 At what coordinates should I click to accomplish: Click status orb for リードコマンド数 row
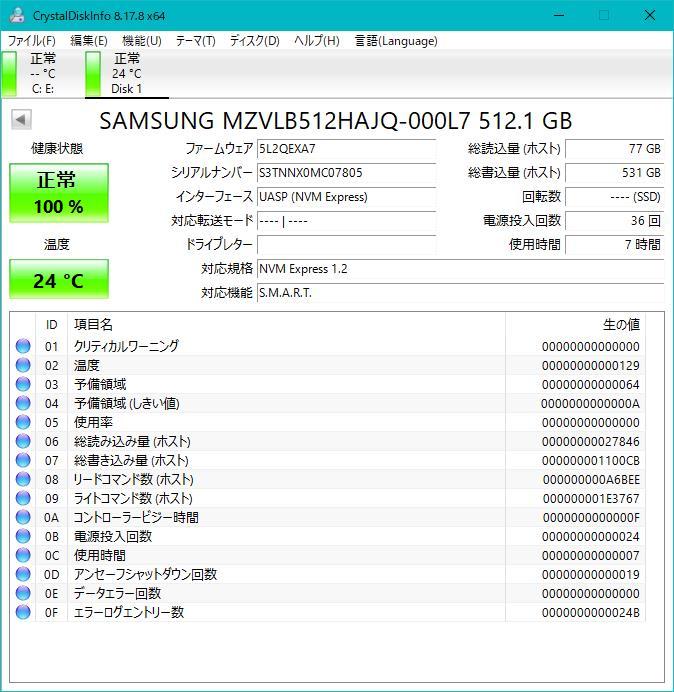[23, 479]
